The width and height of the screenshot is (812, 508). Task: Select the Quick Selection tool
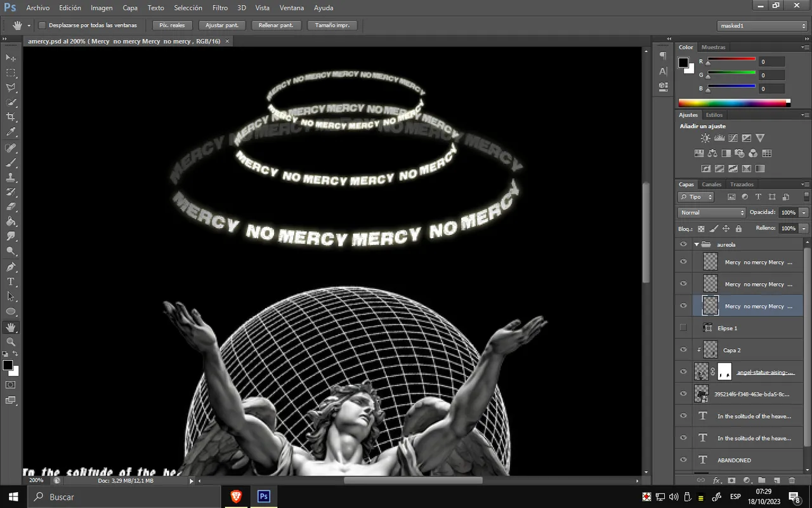tap(11, 103)
